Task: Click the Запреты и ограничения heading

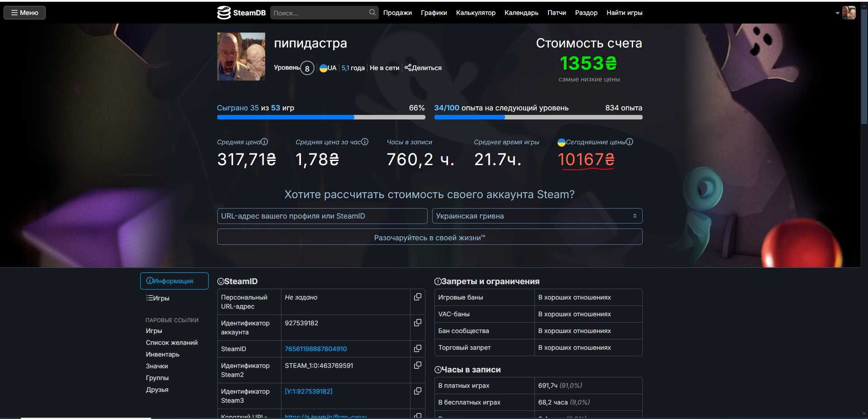Action: coord(487,281)
